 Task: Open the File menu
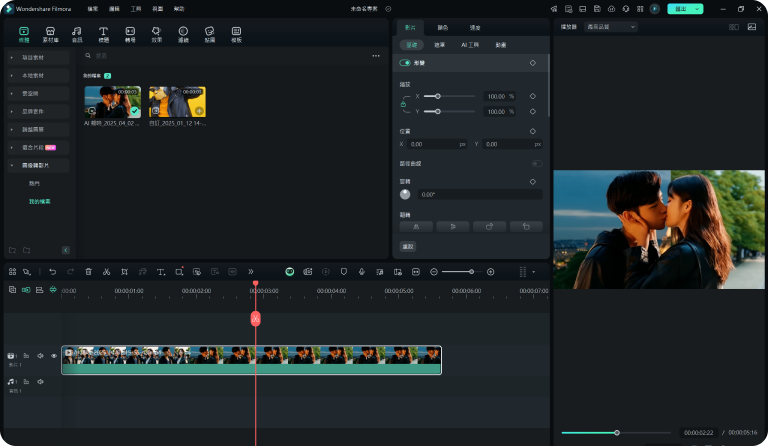coord(93,9)
